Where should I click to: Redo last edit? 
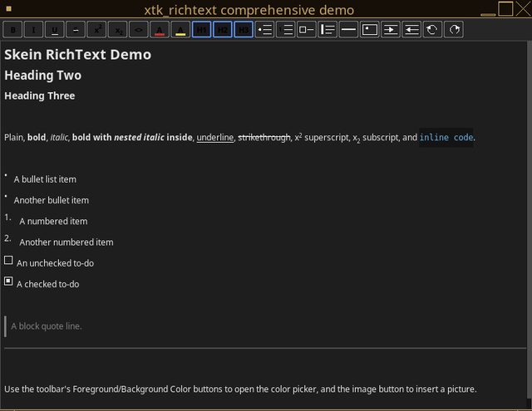coord(455,30)
